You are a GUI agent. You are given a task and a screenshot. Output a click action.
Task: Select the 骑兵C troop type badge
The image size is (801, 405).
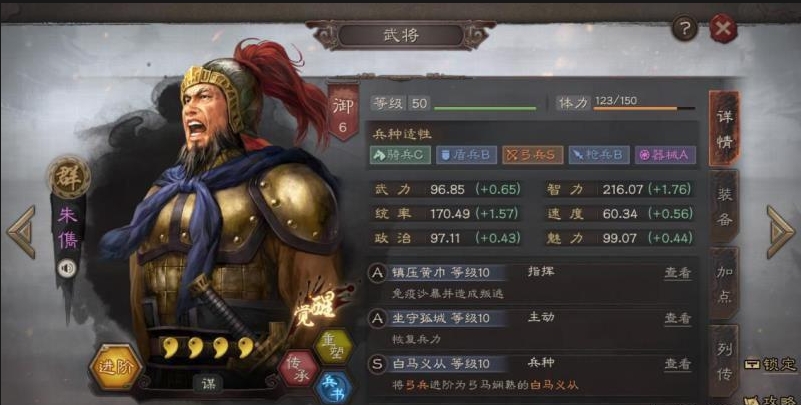tap(400, 155)
